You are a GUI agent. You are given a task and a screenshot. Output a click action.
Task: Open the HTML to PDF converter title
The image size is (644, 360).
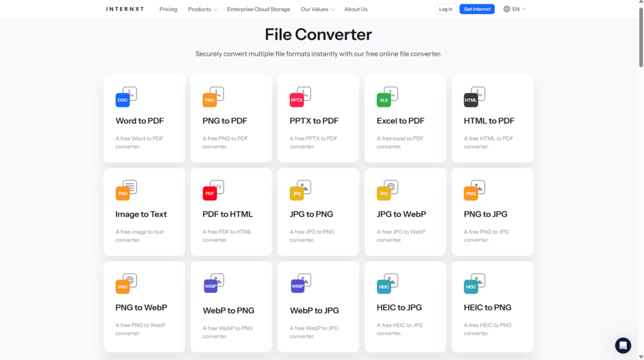pos(489,121)
